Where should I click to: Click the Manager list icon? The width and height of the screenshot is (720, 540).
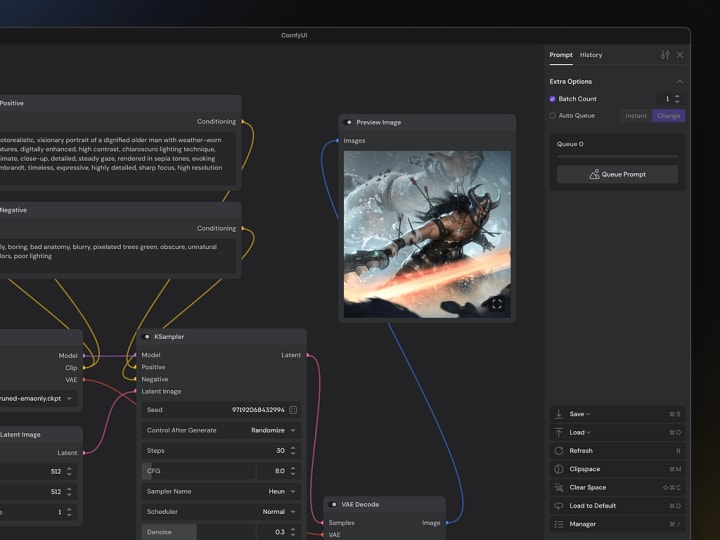click(x=559, y=523)
